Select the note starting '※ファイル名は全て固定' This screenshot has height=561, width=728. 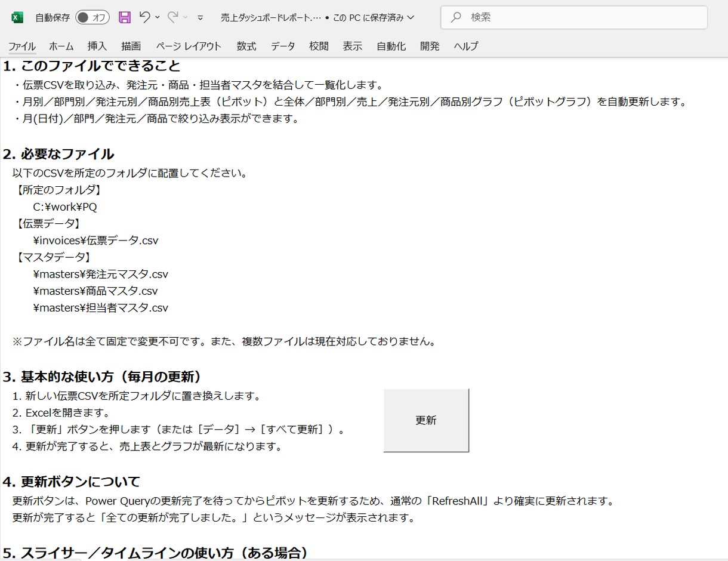[224, 341]
